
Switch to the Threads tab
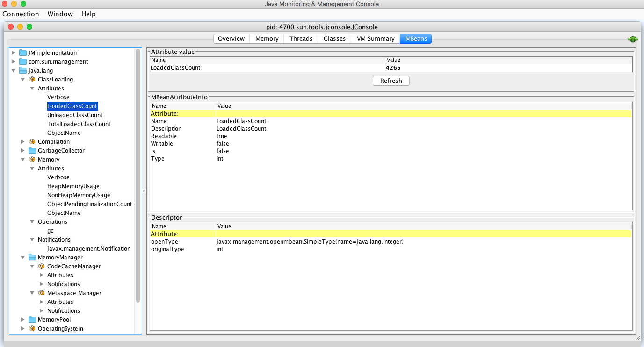pos(300,38)
